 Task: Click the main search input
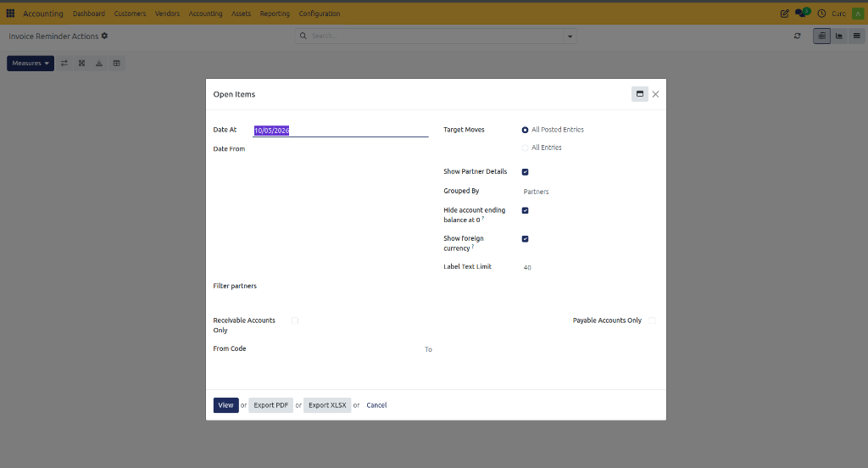[437, 36]
